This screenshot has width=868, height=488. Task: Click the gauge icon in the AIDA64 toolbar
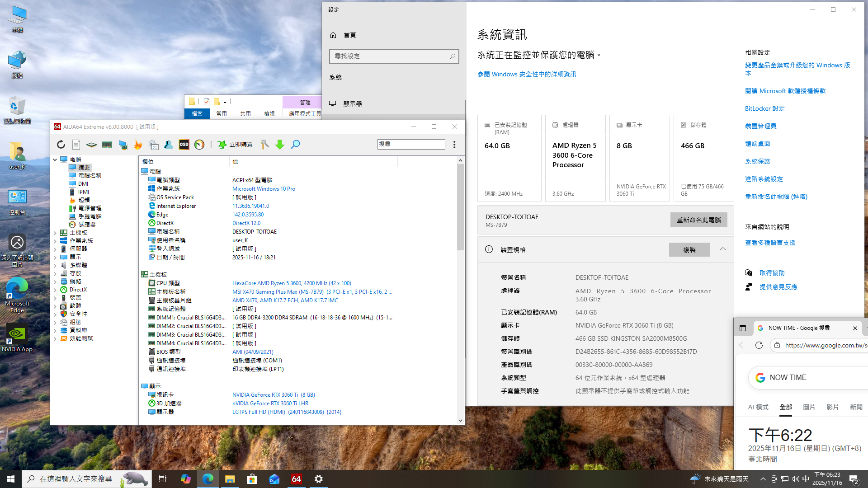(x=199, y=145)
